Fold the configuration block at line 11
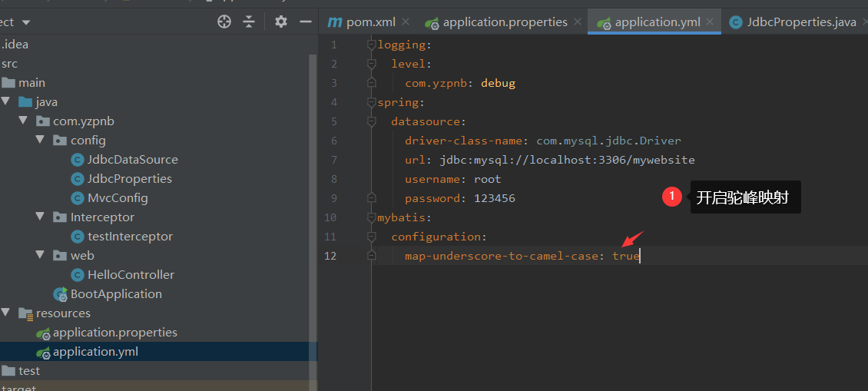The width and height of the screenshot is (868, 391). point(372,237)
